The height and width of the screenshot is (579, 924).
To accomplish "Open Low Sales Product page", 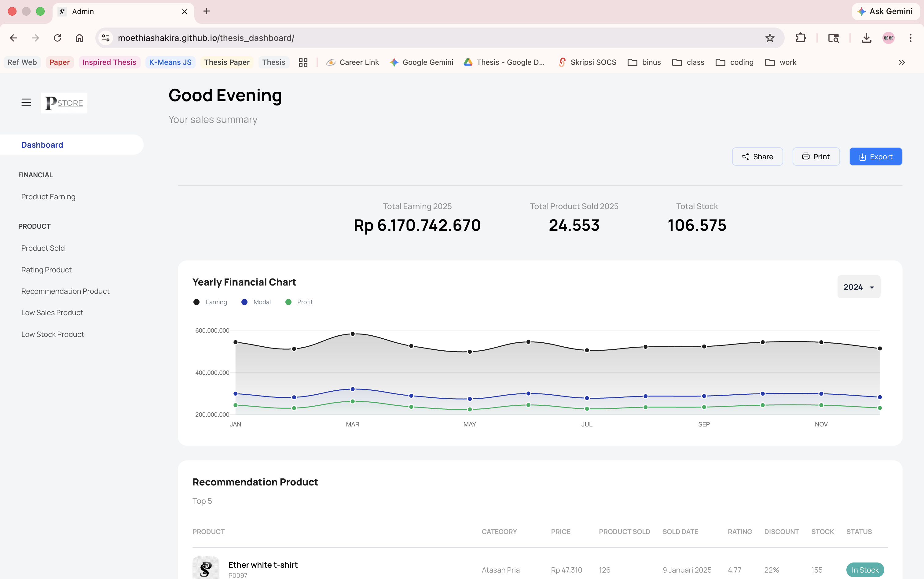I will (x=52, y=313).
